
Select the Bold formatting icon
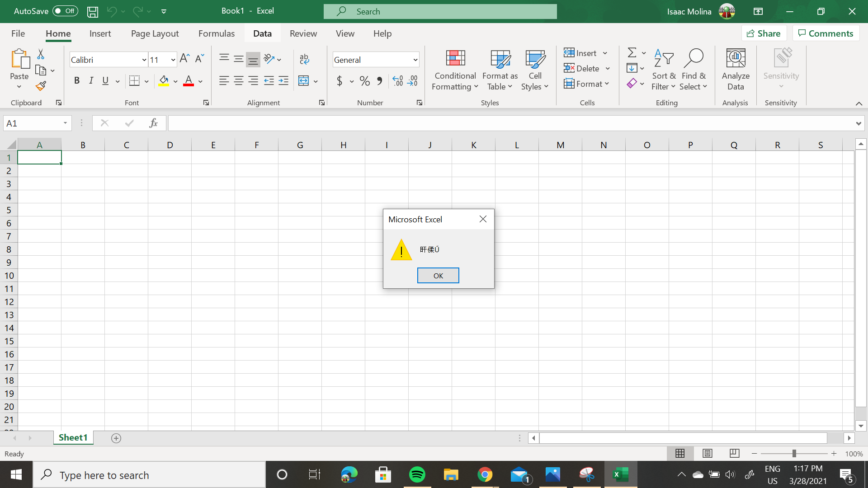[77, 80]
